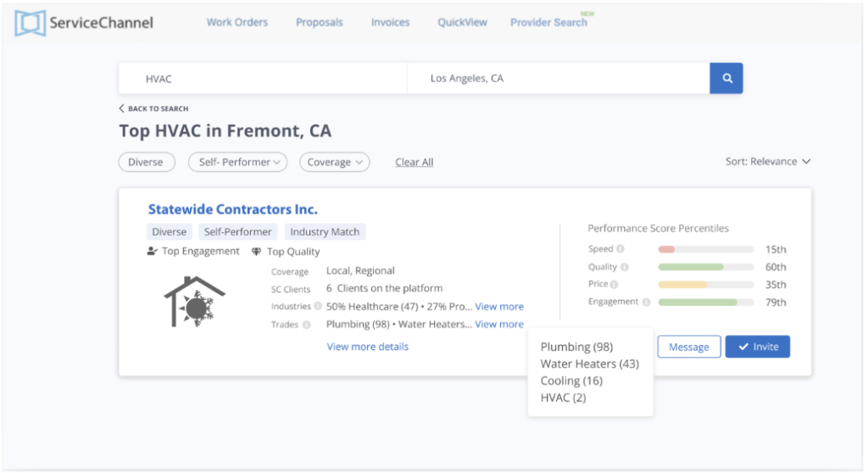Click the info icon beside Trades
The height and width of the screenshot is (473, 868).
[306, 325]
